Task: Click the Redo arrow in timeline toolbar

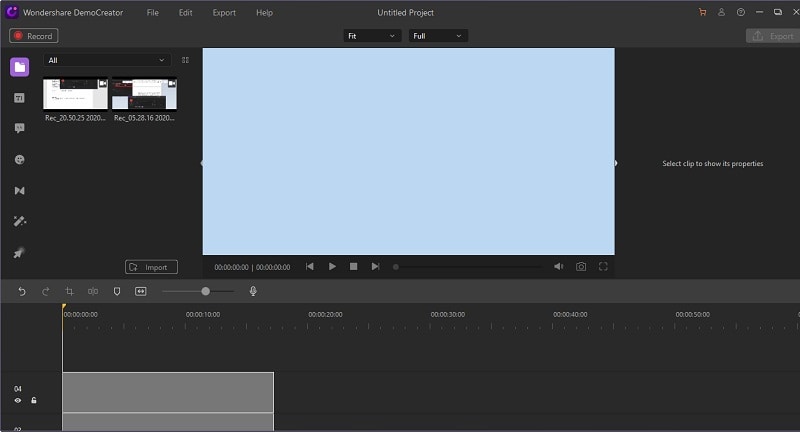Action: pyautogui.click(x=45, y=291)
